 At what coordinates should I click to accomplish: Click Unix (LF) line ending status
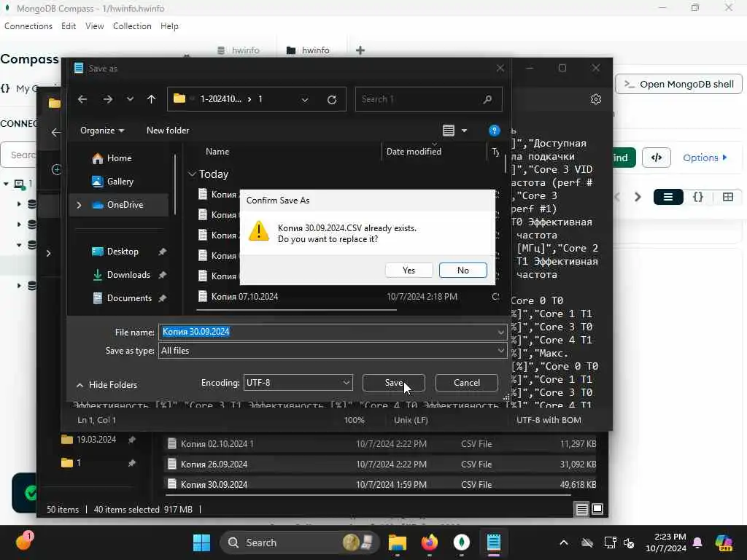pyautogui.click(x=411, y=420)
